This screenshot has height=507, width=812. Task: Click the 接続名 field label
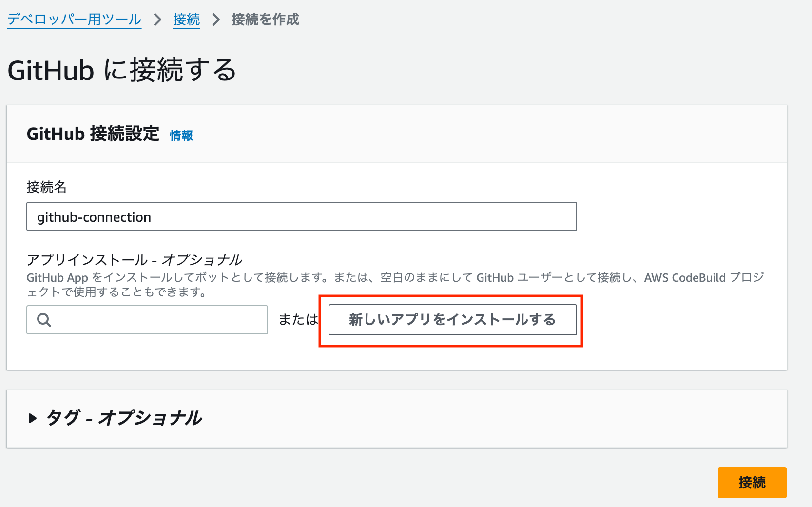tap(47, 187)
